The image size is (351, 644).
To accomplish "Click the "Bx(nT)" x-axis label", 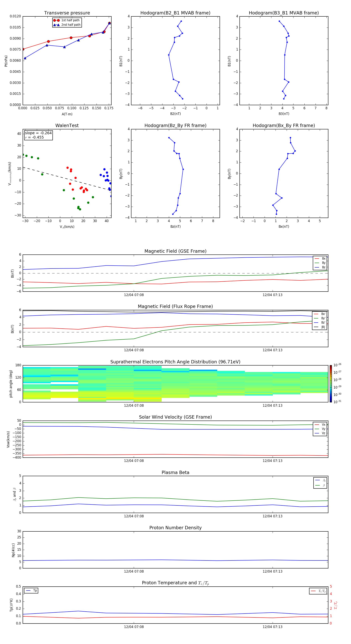I will coord(284,227).
